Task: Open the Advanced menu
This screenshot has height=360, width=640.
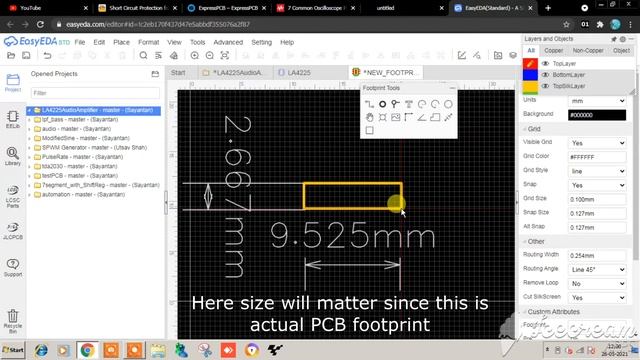Action: point(228,42)
